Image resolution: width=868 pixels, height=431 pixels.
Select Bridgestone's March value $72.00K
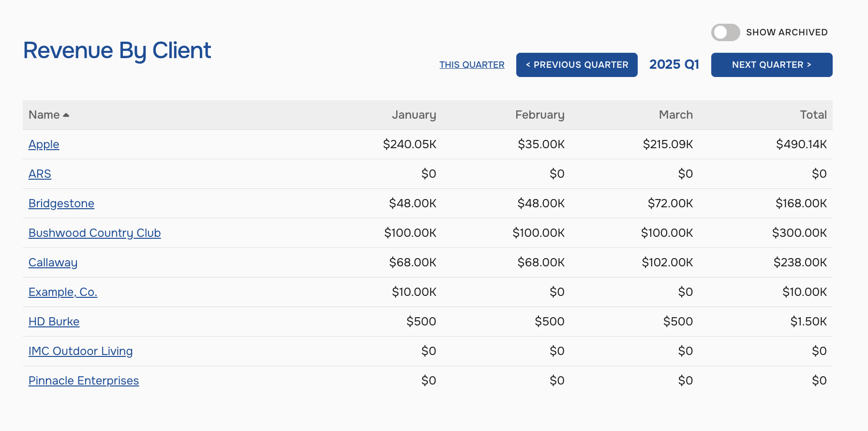pyautogui.click(x=670, y=203)
